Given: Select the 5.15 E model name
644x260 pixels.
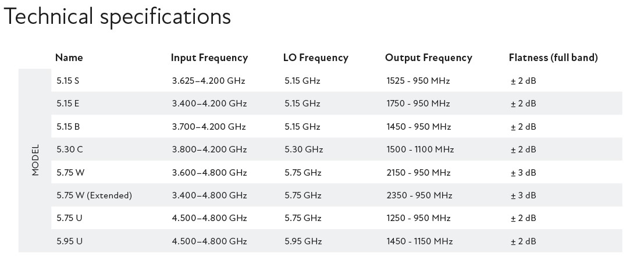Looking at the screenshot, I should point(68,104).
